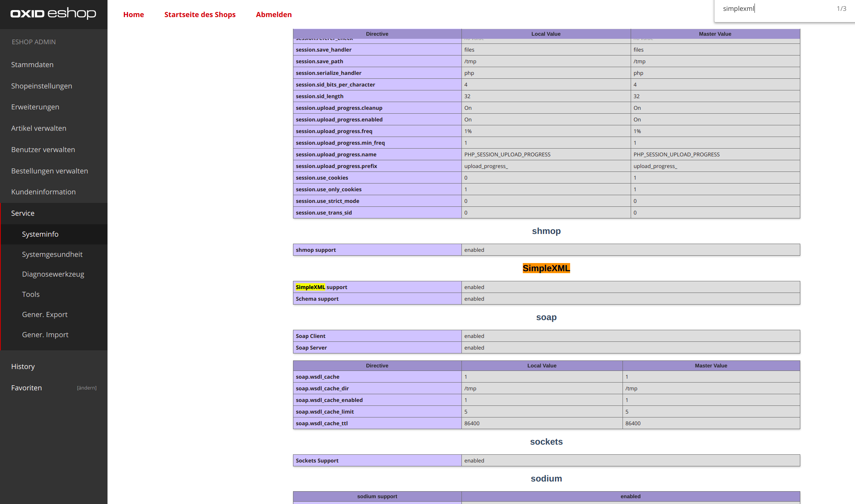Click the session.upload_progress.prefix directive
Image resolution: width=855 pixels, height=504 pixels.
(x=336, y=166)
